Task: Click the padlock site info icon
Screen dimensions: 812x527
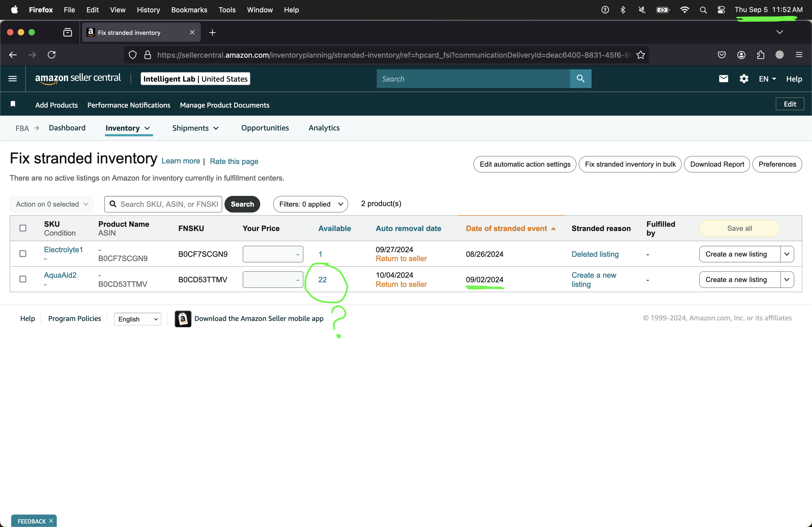Action: [x=148, y=55]
